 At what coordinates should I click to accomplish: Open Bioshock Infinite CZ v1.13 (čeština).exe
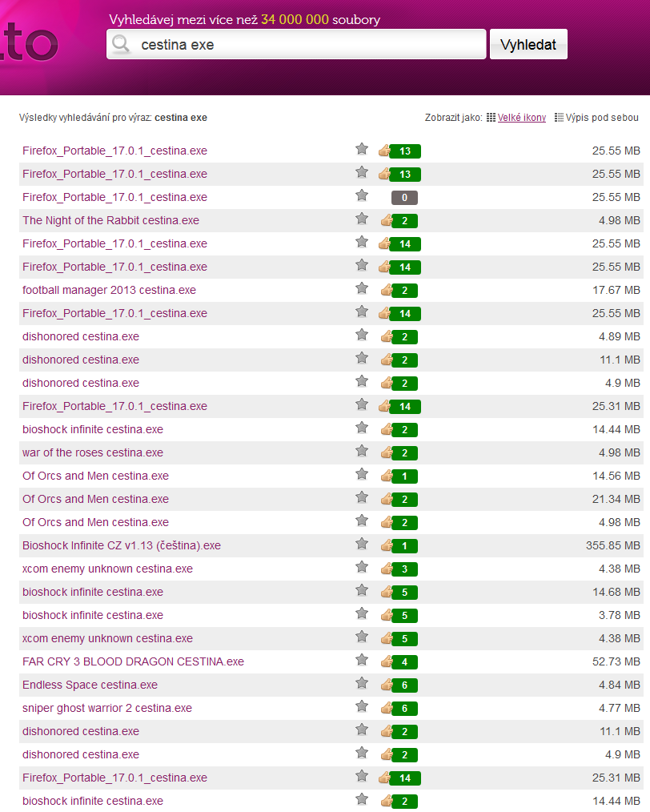pos(122,545)
